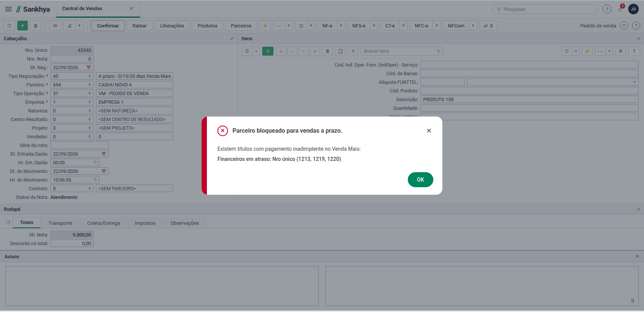
Task: Open the Dt. Neg. calendar picker icon
Action: [x=89, y=68]
